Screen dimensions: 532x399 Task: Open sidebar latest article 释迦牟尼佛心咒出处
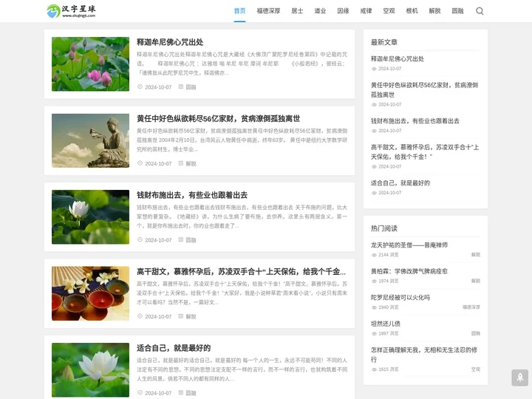398,58
